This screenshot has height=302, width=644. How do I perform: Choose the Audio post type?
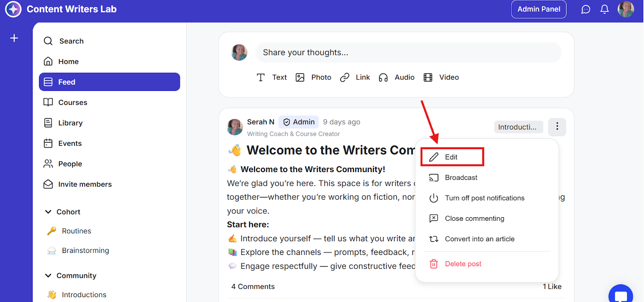tap(396, 77)
